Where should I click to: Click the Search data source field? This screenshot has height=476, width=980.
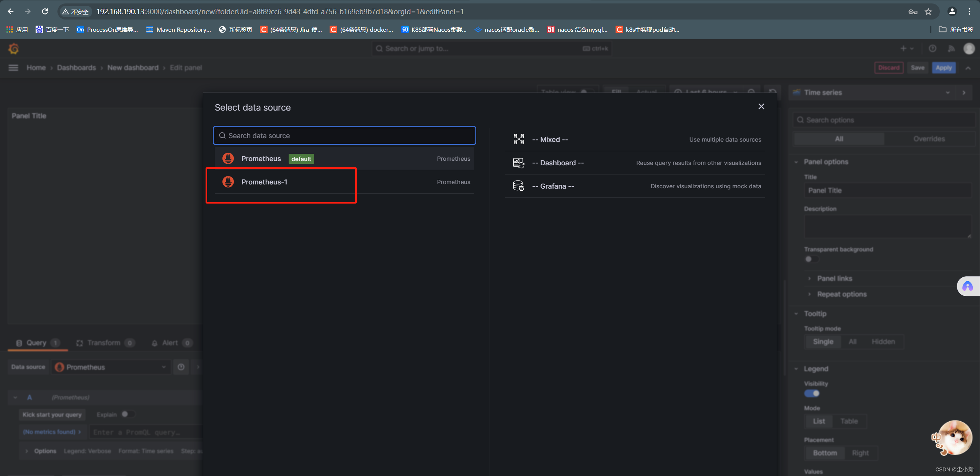click(344, 135)
